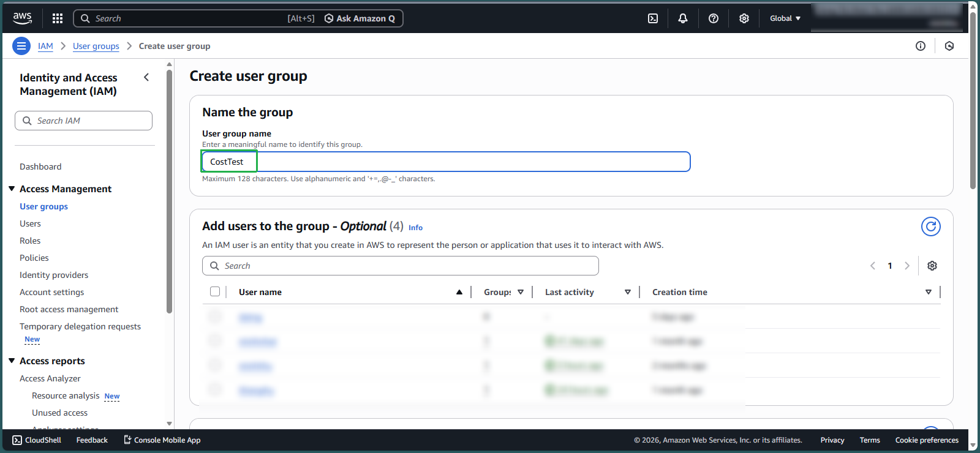This screenshot has width=980, height=453.
Task: Collapse the Access reports section
Action: (12, 361)
